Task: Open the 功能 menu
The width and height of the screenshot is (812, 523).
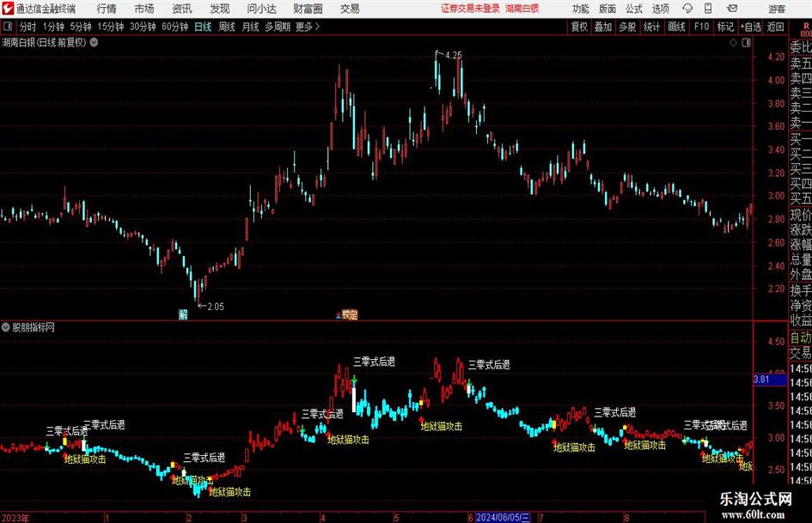Action: point(581,9)
